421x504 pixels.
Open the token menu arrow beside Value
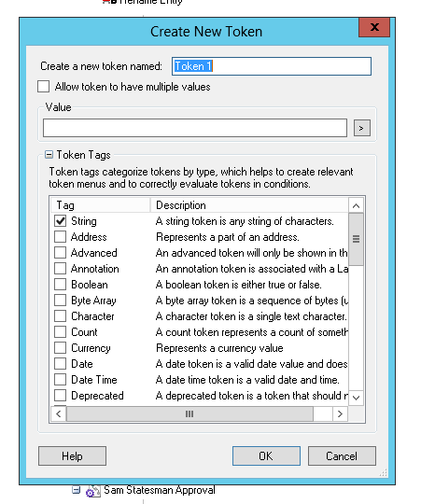coord(362,128)
